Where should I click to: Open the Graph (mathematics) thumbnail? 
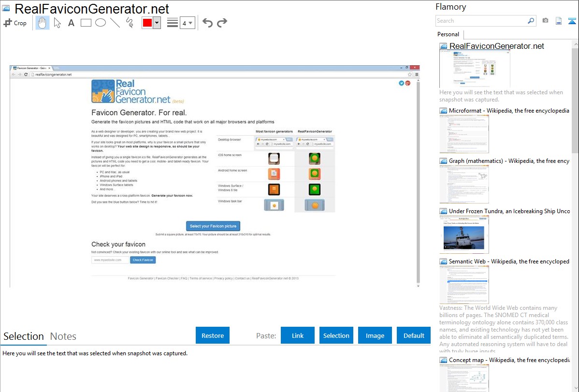464,184
